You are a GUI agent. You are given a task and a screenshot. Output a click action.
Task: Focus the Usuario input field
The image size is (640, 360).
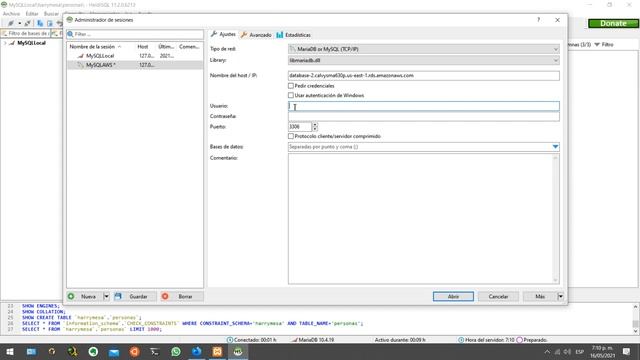423,106
